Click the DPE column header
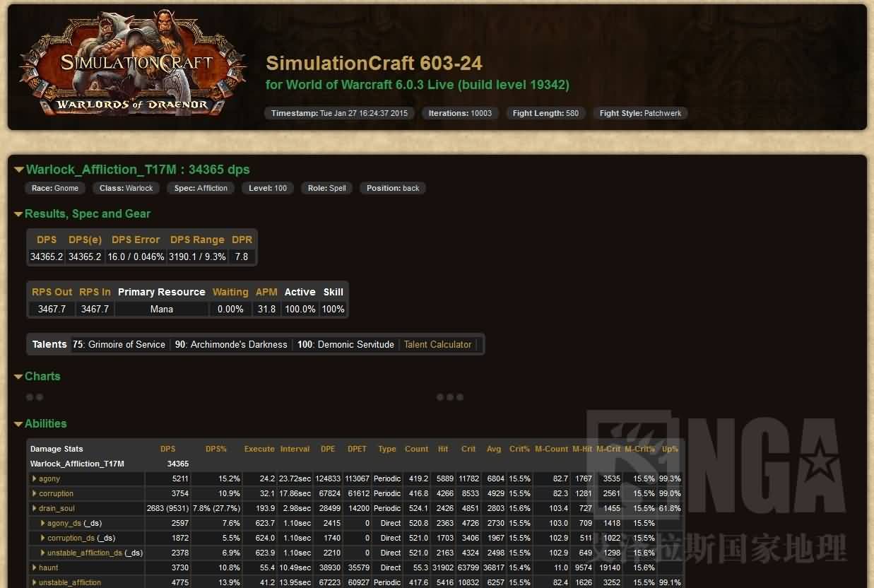Image resolution: width=874 pixels, height=588 pixels. point(328,449)
